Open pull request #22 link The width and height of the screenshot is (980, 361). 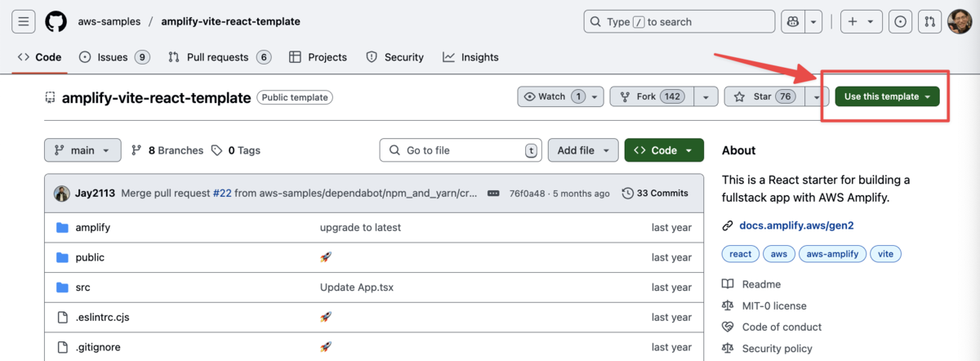coord(222,194)
